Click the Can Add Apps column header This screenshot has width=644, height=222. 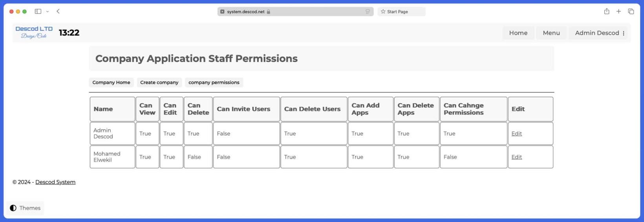pyautogui.click(x=370, y=109)
